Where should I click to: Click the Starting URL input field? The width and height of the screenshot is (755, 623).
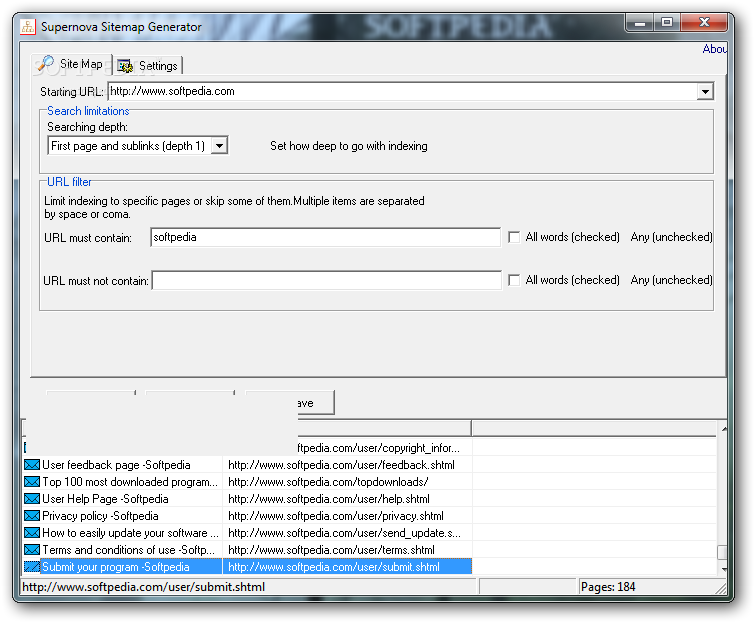[x=403, y=91]
